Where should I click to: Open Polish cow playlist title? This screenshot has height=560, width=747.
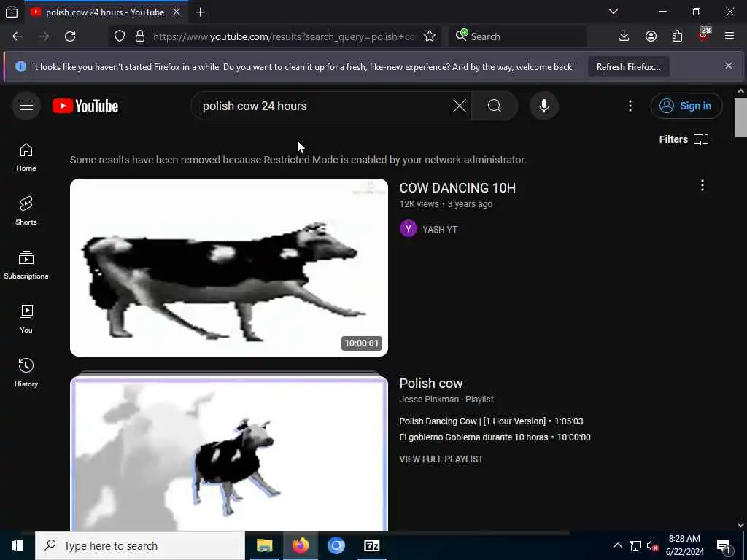pos(430,384)
